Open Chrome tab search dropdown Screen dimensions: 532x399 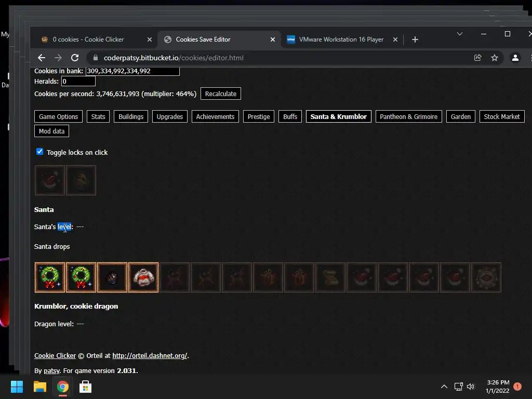(x=460, y=34)
